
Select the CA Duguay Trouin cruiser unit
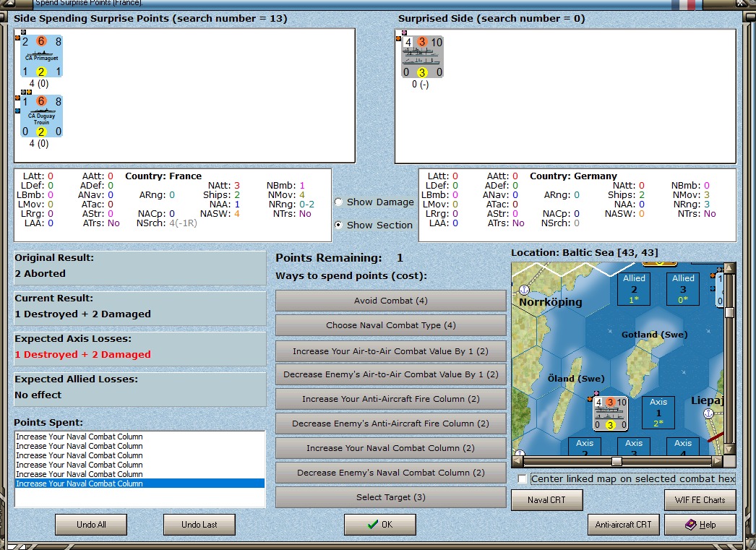[x=40, y=117]
